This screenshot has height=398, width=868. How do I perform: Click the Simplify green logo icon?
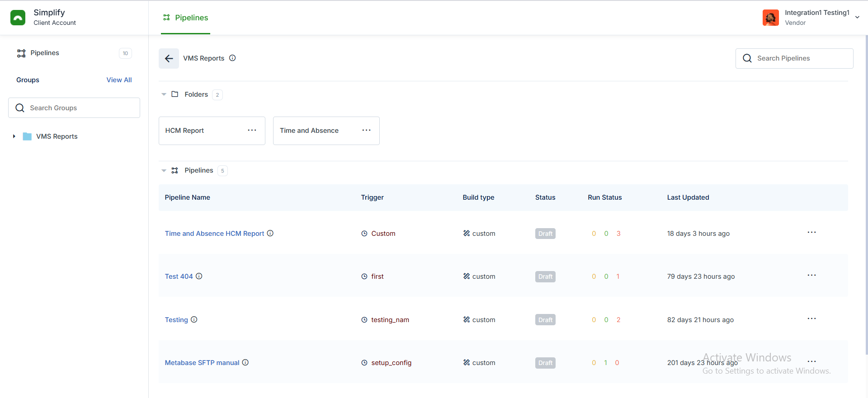click(18, 18)
